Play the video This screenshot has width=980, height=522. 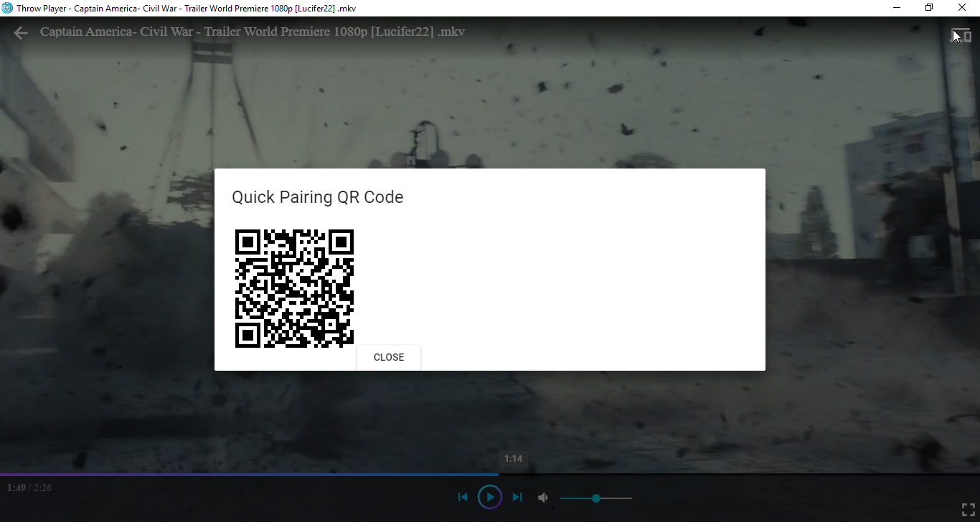click(x=490, y=497)
